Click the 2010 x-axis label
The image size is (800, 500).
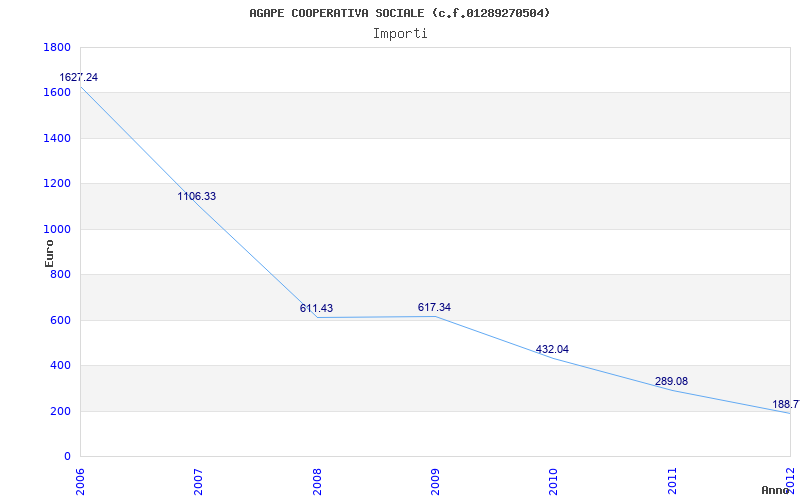[554, 481]
